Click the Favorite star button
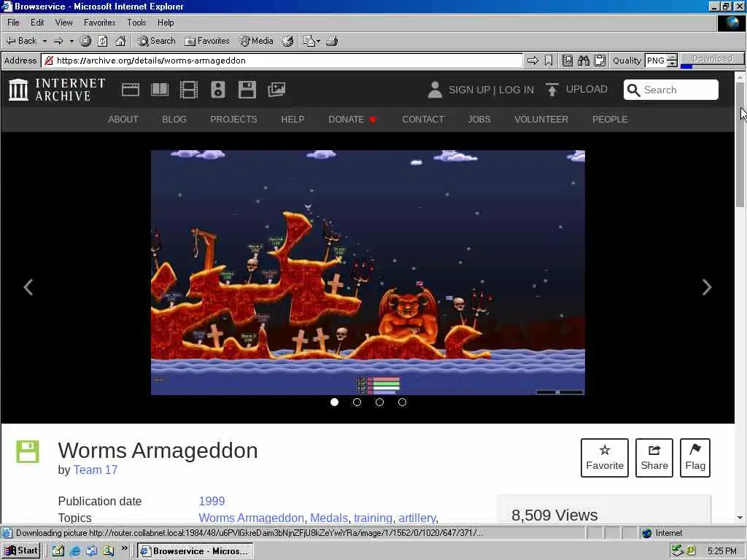 [x=605, y=458]
